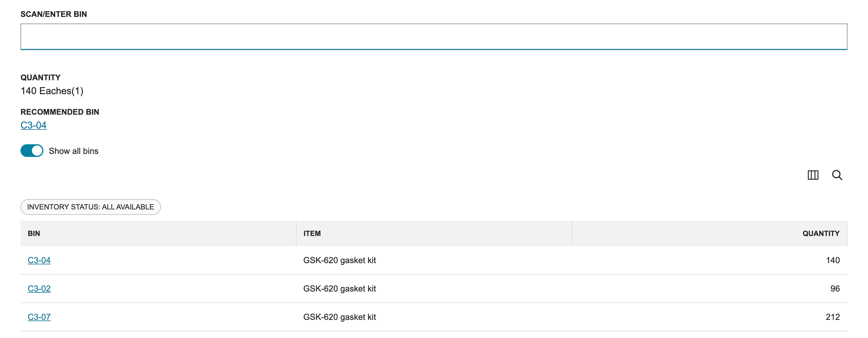This screenshot has height=338, width=868.
Task: Click Inventory Status: All Available filter chip
Action: pos(91,207)
